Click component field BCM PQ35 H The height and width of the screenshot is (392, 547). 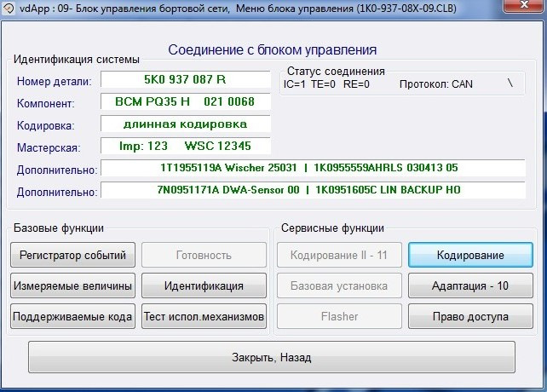186,101
